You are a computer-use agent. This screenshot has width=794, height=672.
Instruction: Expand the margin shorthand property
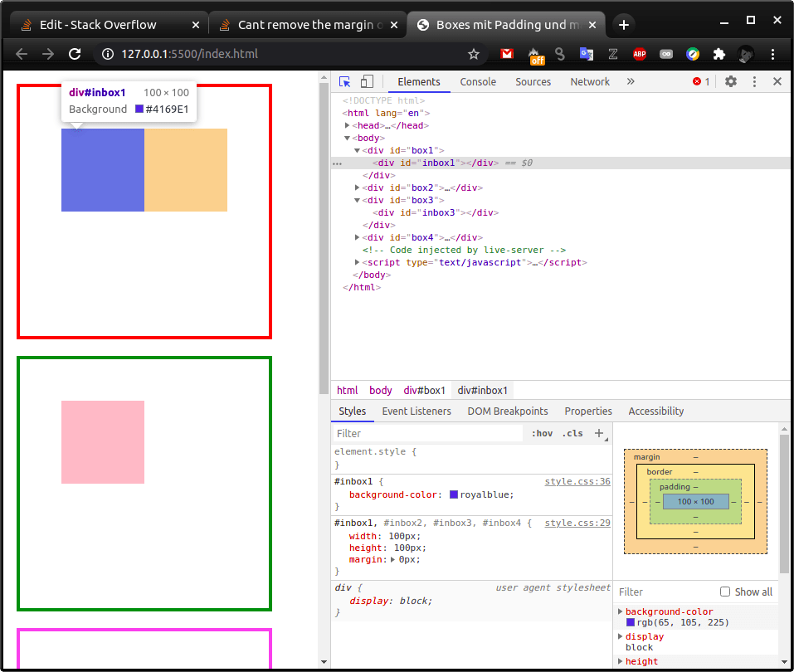point(392,559)
